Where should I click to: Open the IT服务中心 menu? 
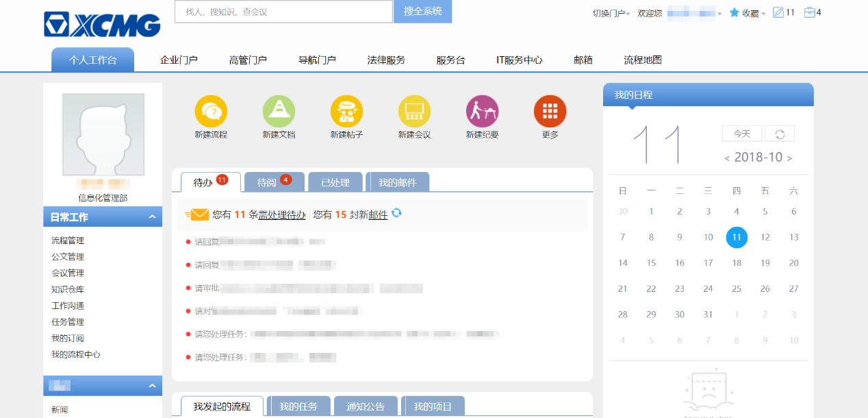coord(520,60)
